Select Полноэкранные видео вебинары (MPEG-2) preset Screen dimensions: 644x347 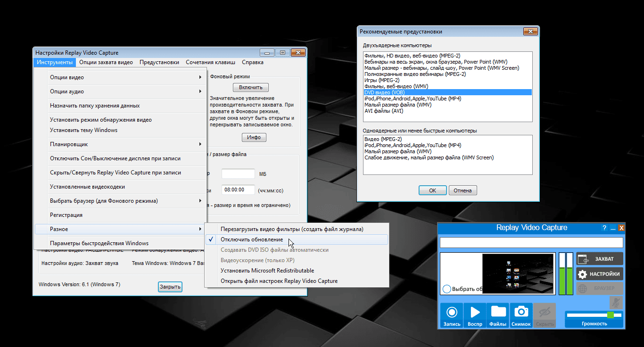pyautogui.click(x=448, y=74)
